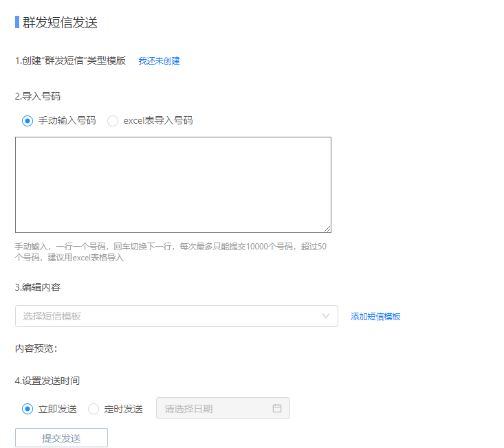Open the 添加短信模板 link
Image resolution: width=504 pixels, height=448 pixels.
375,317
